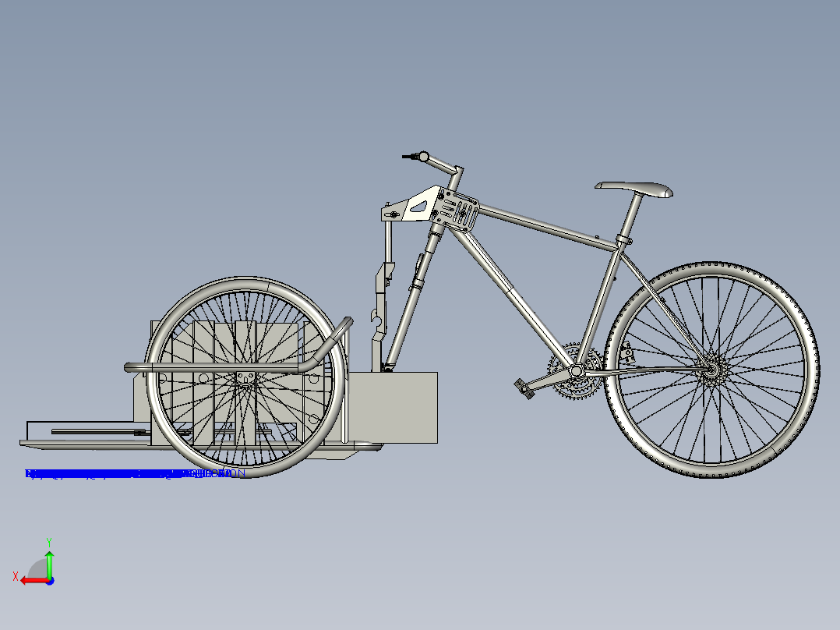Select the bicycle pedal
Viewport: 840px width, 630px height.
coord(524,389)
